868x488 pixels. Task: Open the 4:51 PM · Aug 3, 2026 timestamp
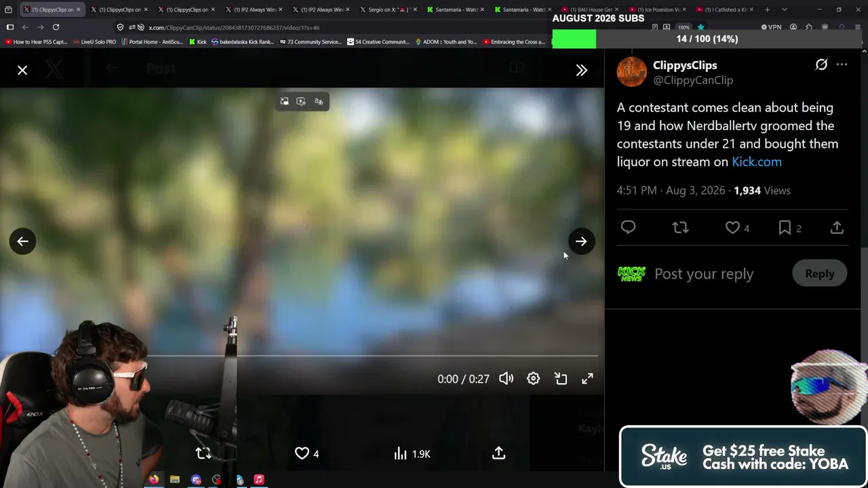pos(671,190)
